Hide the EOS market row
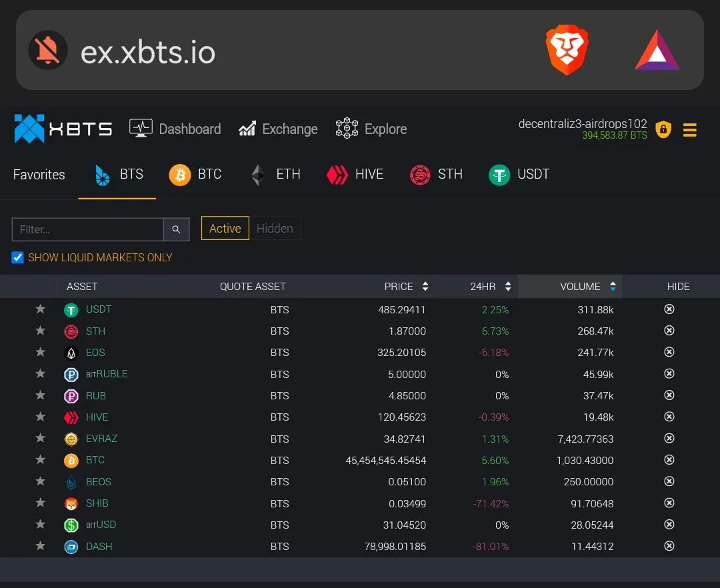720x588 pixels. 669,352
